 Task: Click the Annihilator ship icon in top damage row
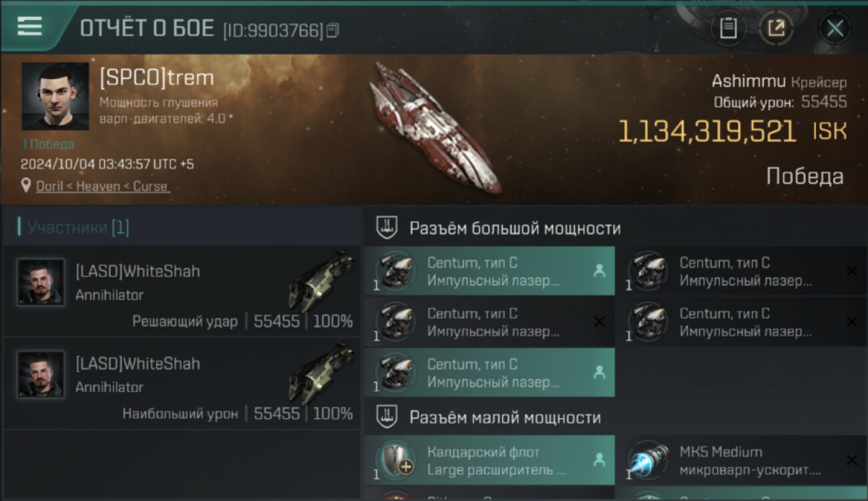(x=321, y=372)
